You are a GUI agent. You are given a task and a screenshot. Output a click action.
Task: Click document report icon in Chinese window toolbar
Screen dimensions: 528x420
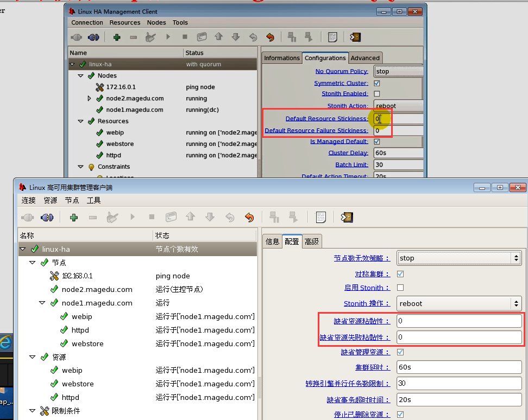click(x=321, y=217)
